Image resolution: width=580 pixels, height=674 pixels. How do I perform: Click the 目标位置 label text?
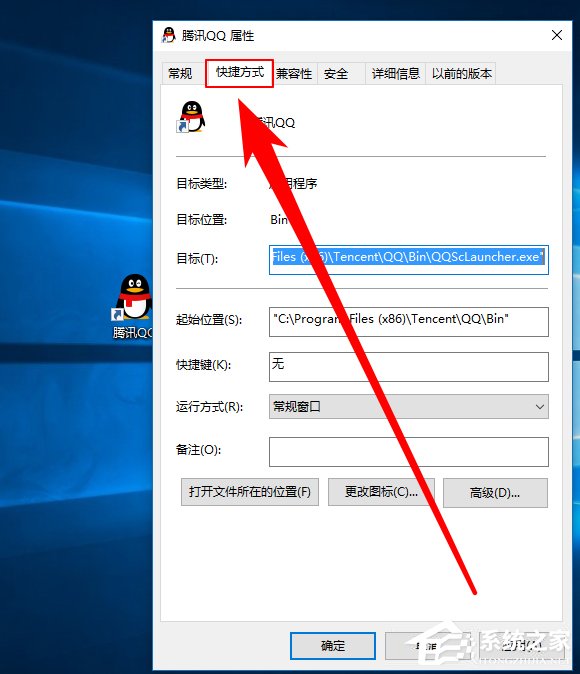(x=202, y=220)
